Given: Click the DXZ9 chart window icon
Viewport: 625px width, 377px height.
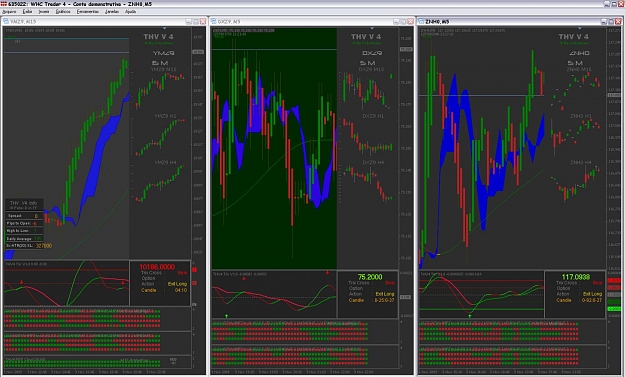Looking at the screenshot, I should click(214, 22).
